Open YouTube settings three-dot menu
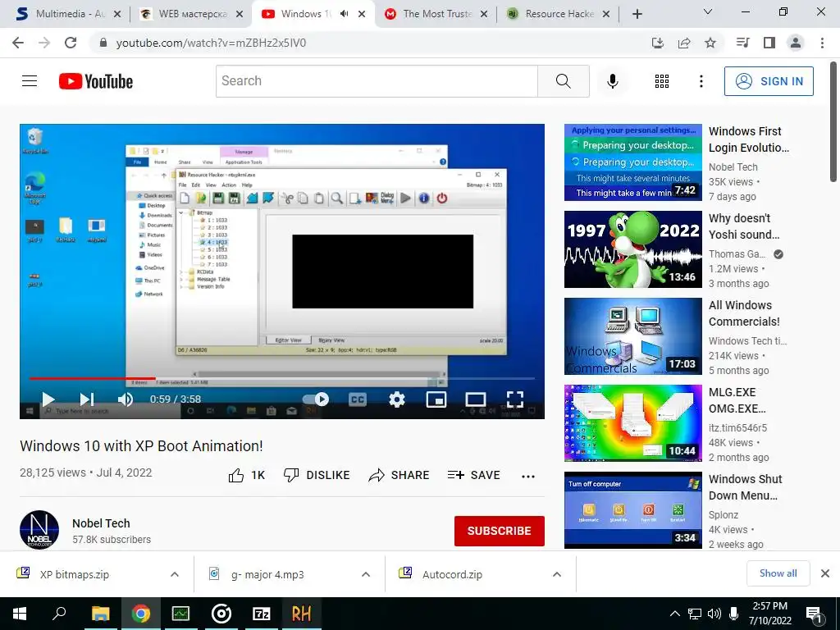Viewport: 840px width, 630px height. (x=701, y=81)
